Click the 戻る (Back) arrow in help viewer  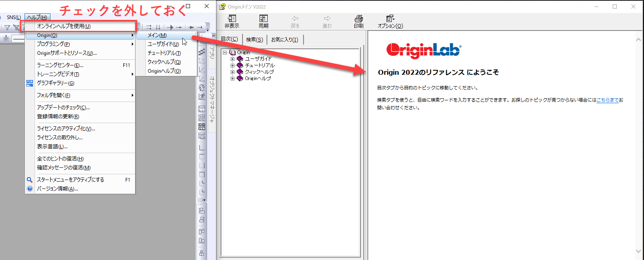[295, 18]
